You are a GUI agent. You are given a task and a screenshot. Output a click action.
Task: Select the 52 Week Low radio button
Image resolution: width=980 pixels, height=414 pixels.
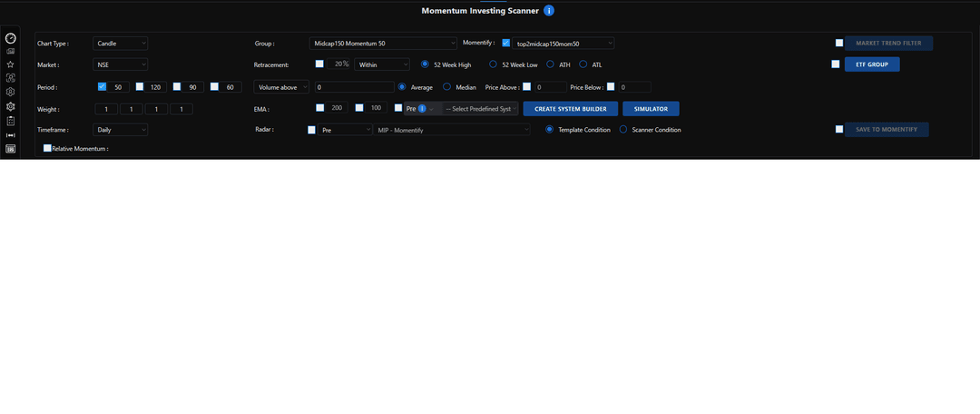pos(493,64)
